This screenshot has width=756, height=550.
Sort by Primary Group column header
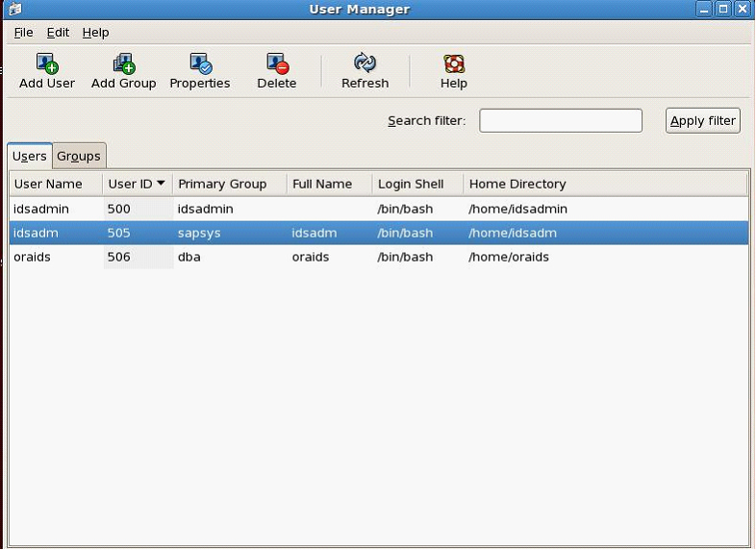tap(222, 184)
